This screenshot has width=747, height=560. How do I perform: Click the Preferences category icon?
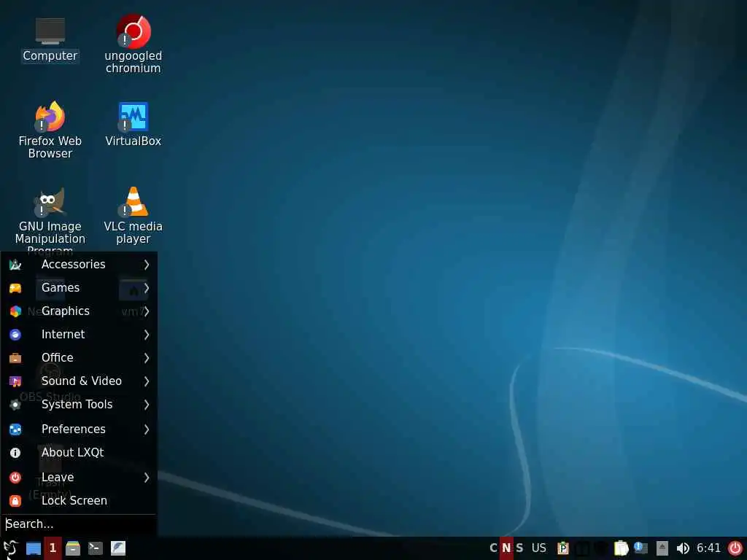(x=15, y=429)
